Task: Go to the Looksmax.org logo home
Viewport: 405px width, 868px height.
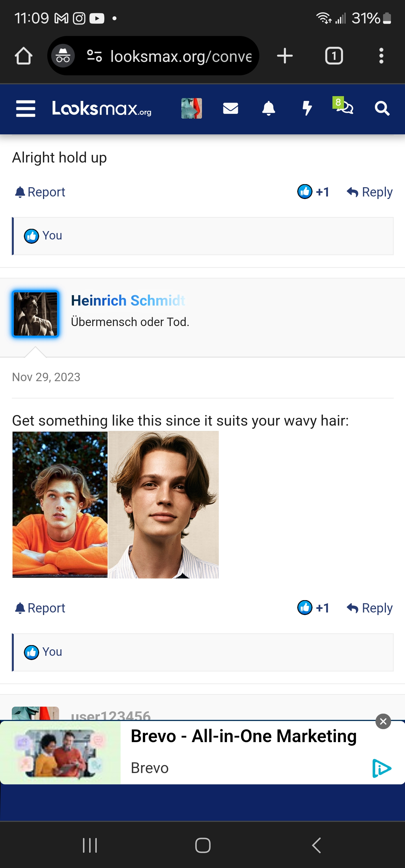Action: [x=102, y=108]
